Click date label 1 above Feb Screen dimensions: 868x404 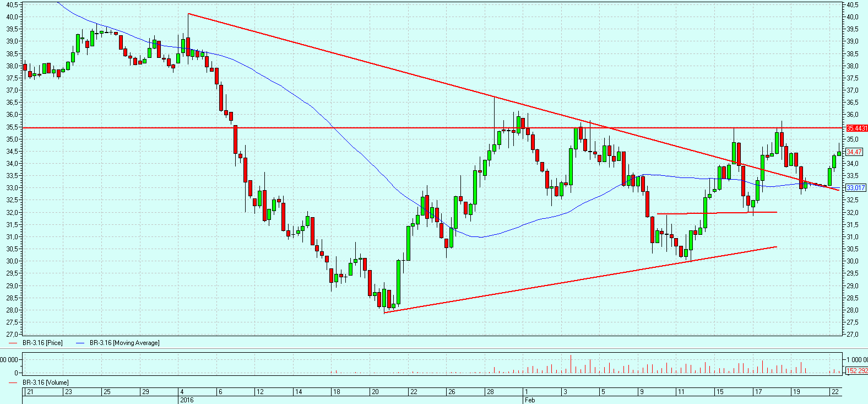click(x=527, y=392)
